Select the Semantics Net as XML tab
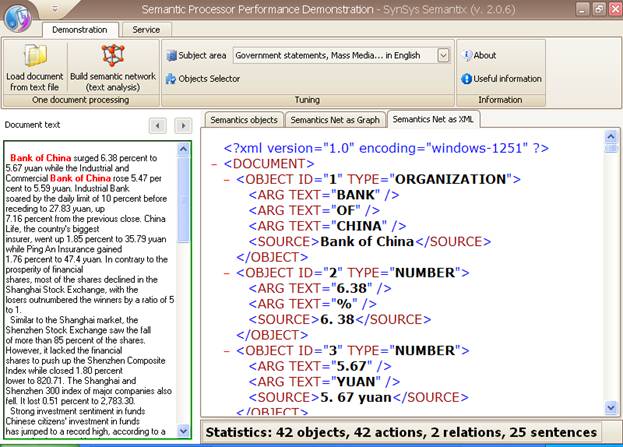 click(x=433, y=119)
